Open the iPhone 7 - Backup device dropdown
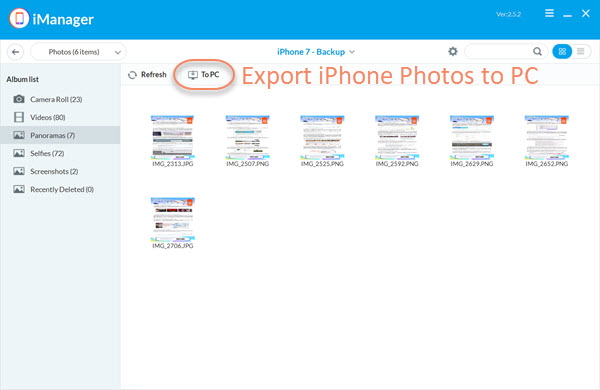Viewport: 600px width, 390px height. click(x=316, y=52)
